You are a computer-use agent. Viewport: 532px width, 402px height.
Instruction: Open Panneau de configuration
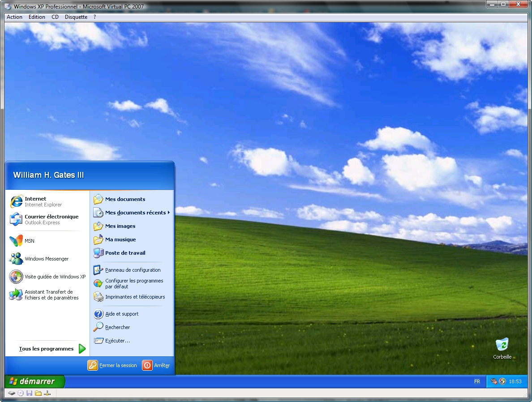132,270
